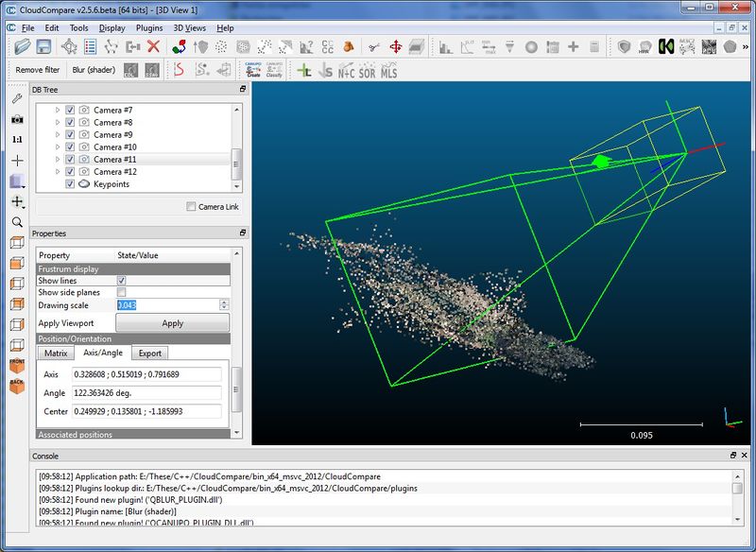756x552 pixels.
Task: Uncheck the Camera #9 visibility checkbox
Action: click(x=70, y=134)
